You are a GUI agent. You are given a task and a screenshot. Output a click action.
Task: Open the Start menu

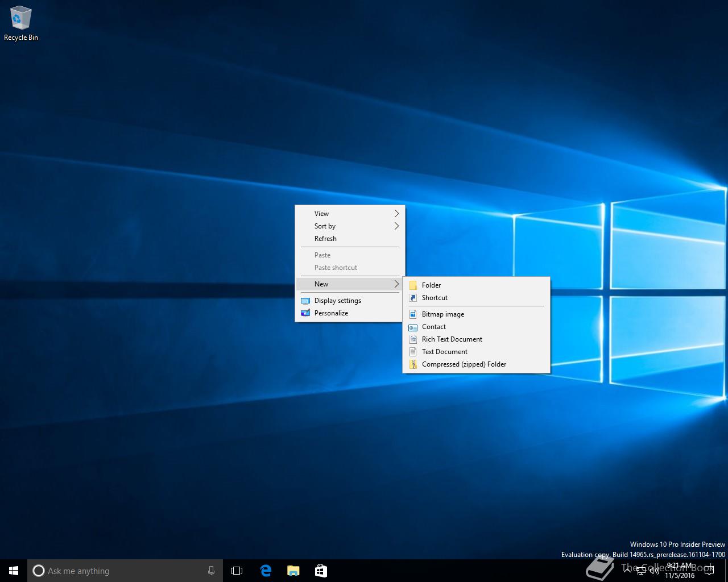coord(14,571)
